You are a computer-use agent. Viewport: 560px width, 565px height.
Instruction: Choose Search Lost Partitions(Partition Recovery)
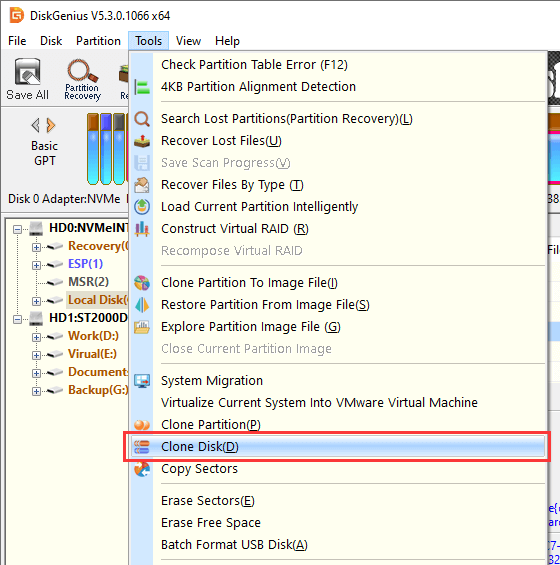click(x=338, y=119)
